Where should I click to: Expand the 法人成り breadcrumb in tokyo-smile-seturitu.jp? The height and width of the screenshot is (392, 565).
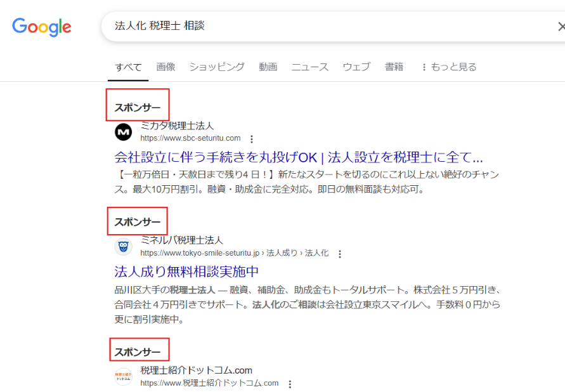point(279,254)
